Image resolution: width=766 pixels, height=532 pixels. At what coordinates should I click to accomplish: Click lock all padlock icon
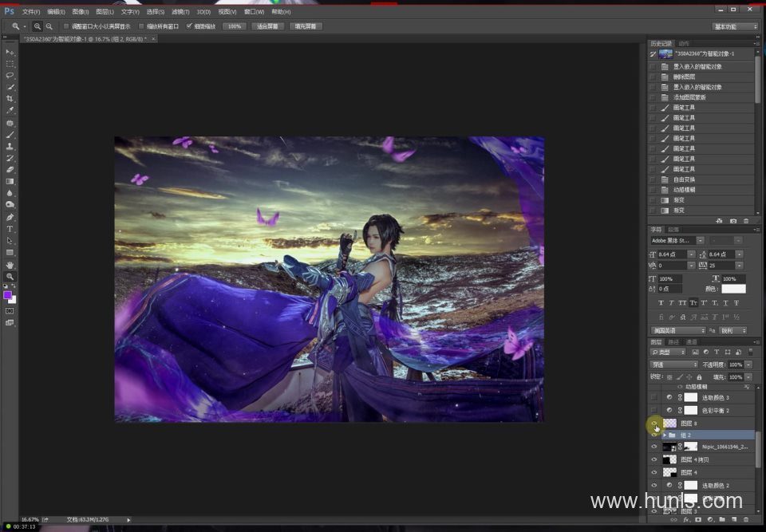699,377
